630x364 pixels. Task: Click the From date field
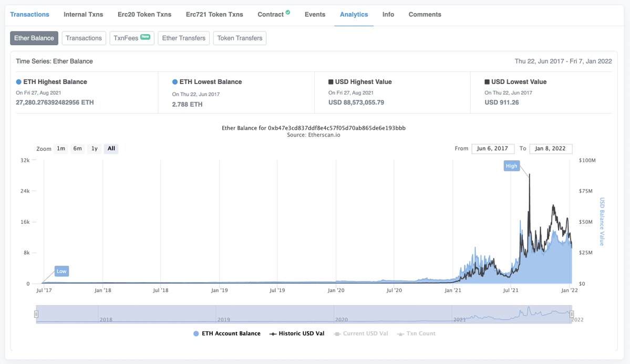tap(493, 149)
